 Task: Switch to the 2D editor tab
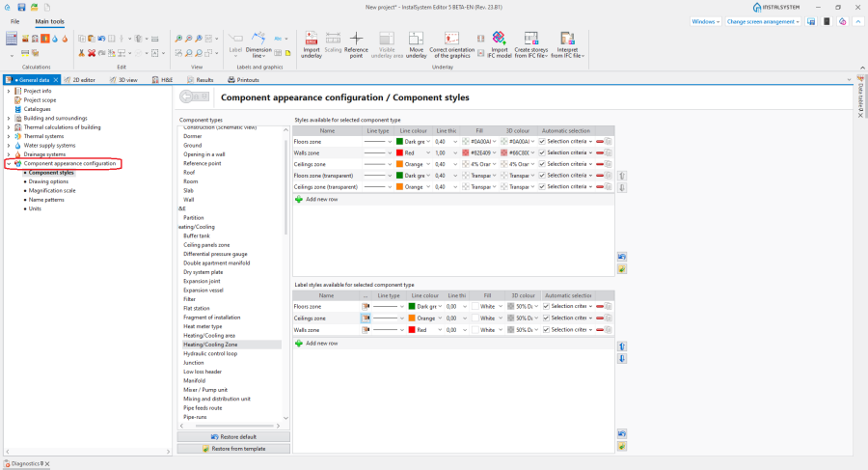pos(80,80)
